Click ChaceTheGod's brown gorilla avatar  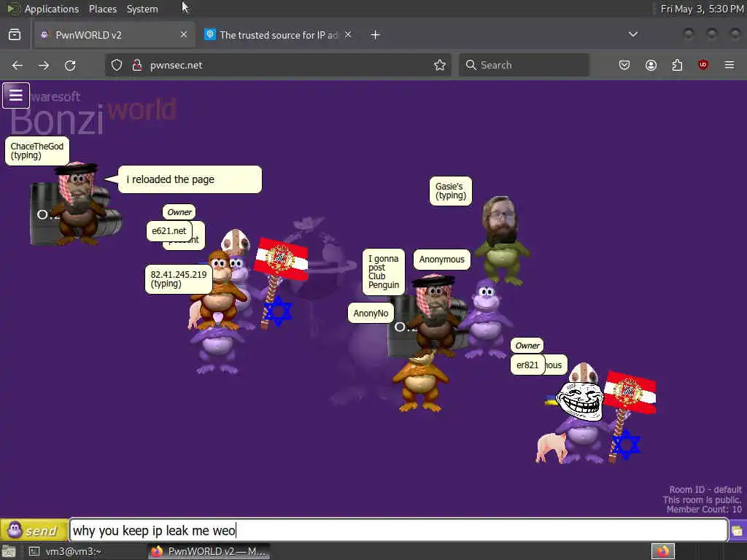pos(77,205)
